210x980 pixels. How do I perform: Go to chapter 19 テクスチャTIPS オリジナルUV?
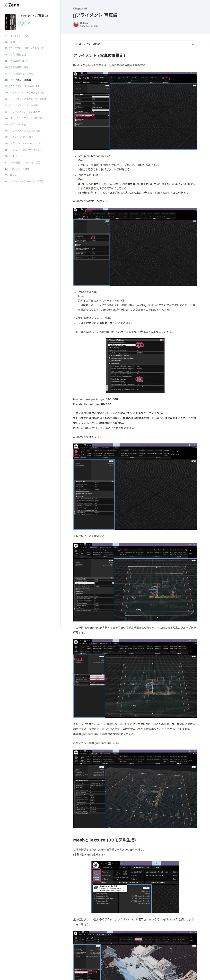23,150
